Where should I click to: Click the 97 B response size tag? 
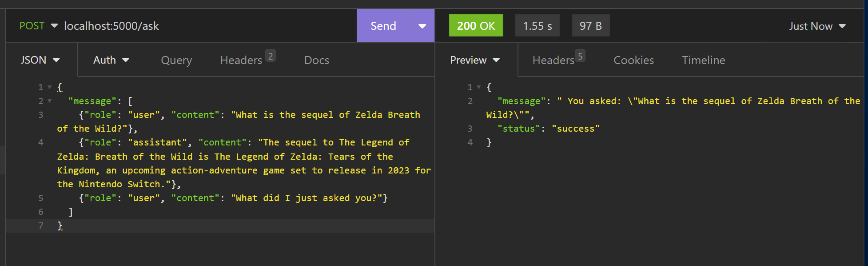pos(590,25)
